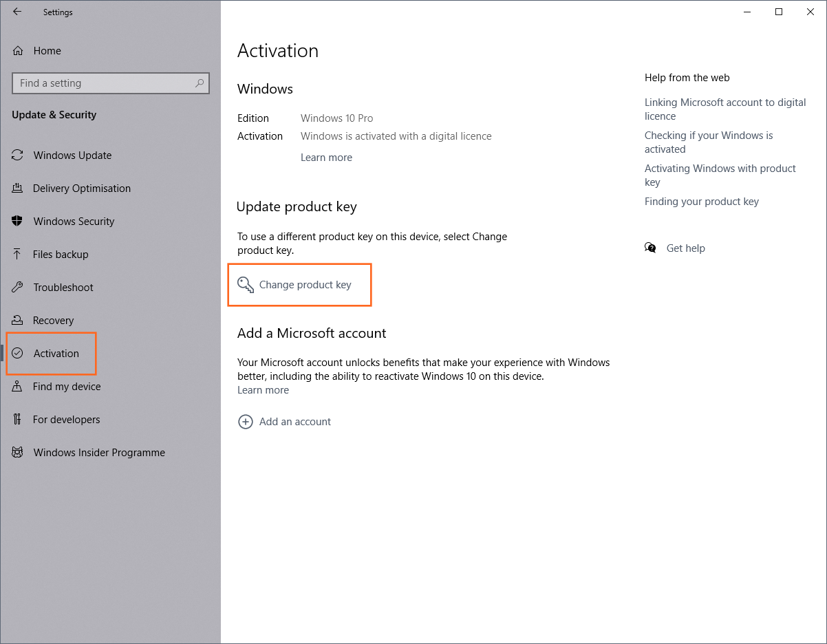Click the Activation page heading
The width and height of the screenshot is (827, 644).
[x=278, y=51]
